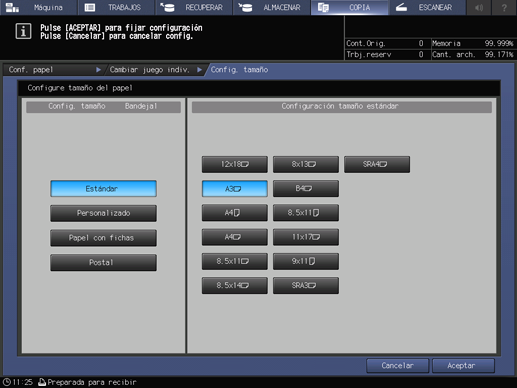The image size is (517, 388).
Task: Choose 8.5x11 portrait orientation size
Action: tap(306, 213)
